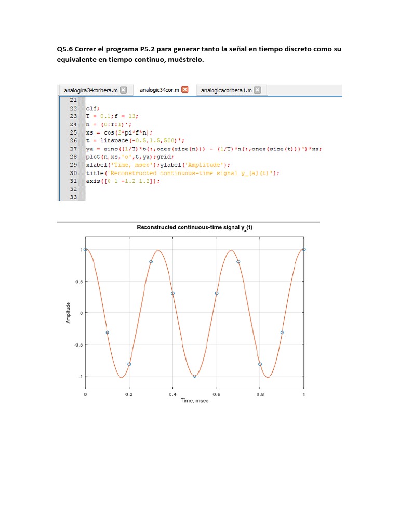The width and height of the screenshot is (399, 532).
Task: Click the 'Amplitude' y-axis label
Action: coord(68,313)
